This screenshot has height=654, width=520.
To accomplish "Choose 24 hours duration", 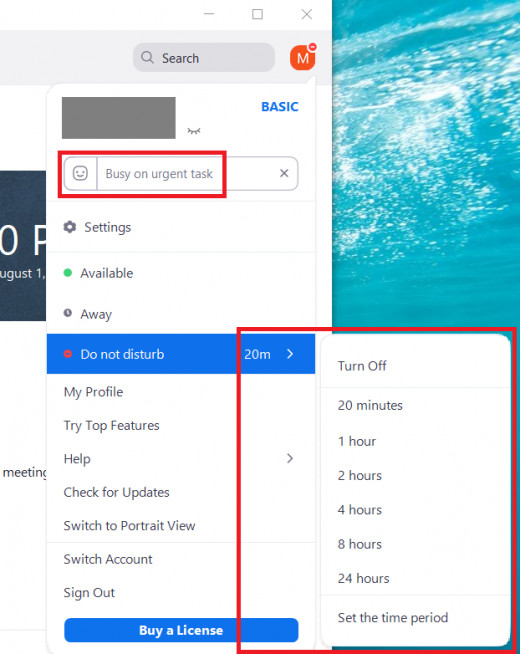I will coord(363,578).
